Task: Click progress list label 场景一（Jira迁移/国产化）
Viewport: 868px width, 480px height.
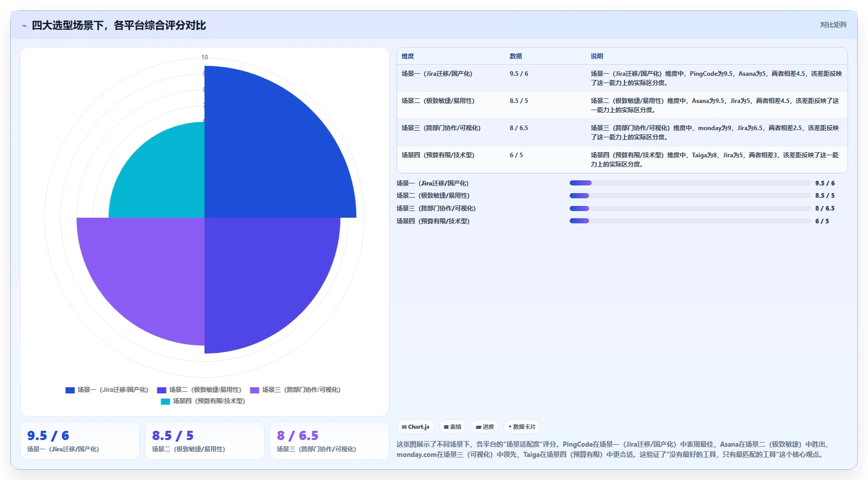Action: point(432,183)
